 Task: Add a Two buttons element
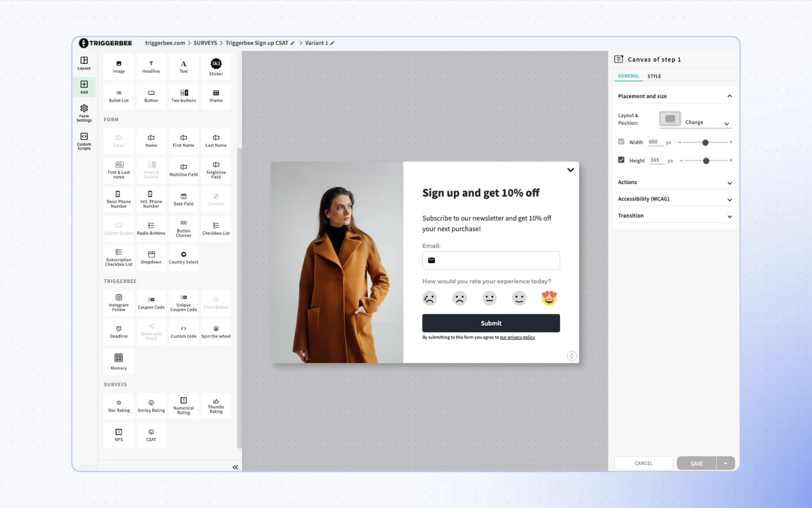pos(184,96)
